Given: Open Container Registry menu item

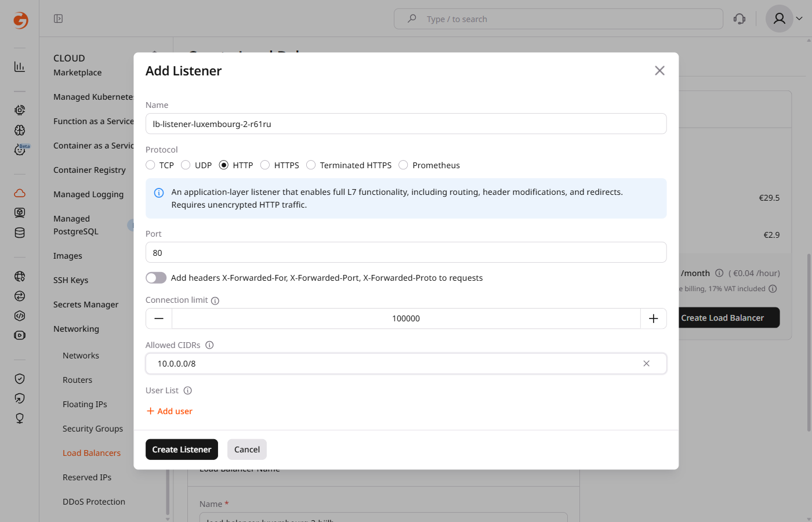Looking at the screenshot, I should (x=89, y=170).
